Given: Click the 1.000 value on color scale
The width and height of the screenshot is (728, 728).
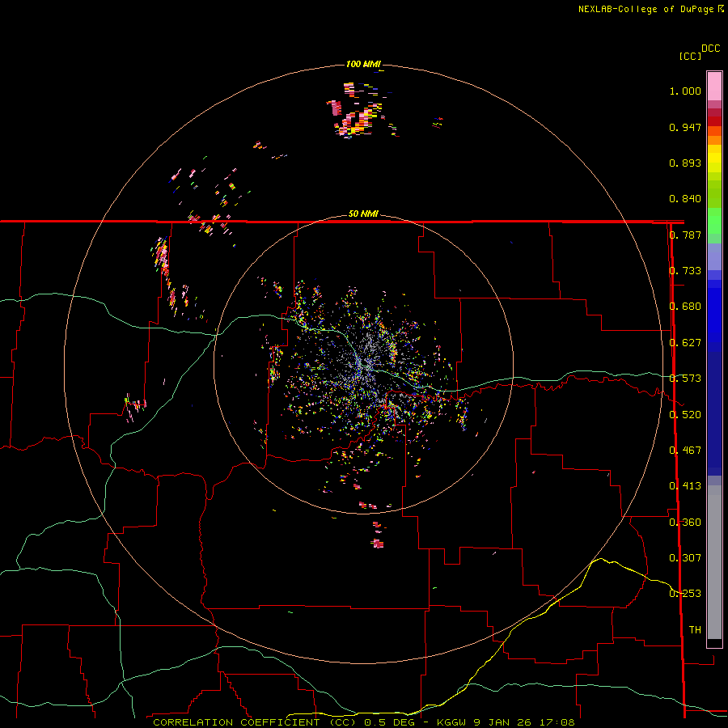Looking at the screenshot, I should pyautogui.click(x=685, y=91).
